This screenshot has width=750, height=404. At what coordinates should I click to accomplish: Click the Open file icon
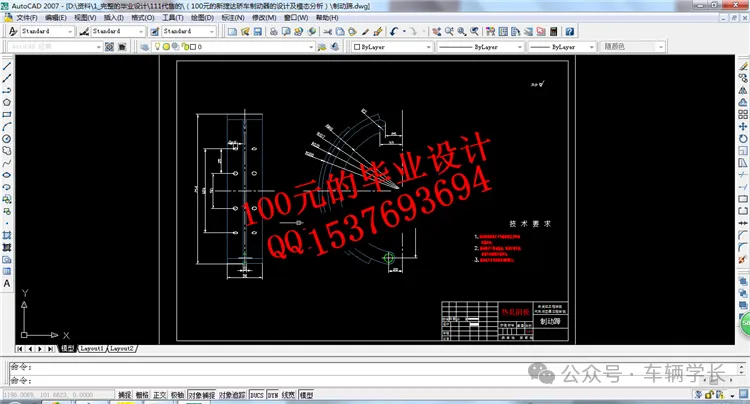[x=245, y=32]
